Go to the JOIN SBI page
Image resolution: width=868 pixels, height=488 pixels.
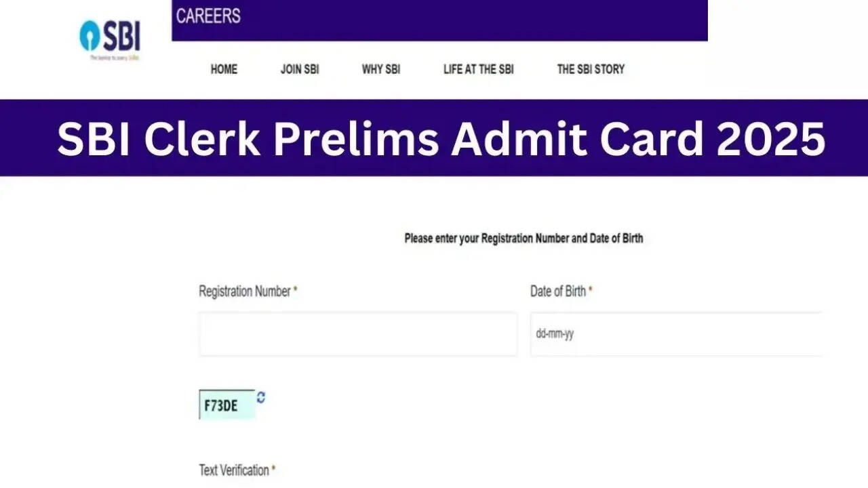click(300, 69)
